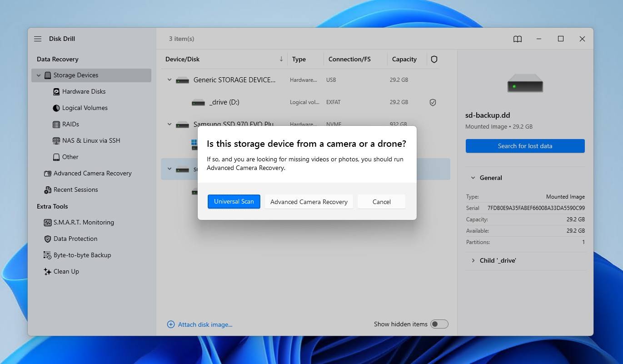Collapse the Storage Devices tree
This screenshot has height=364, width=623.
(39, 75)
